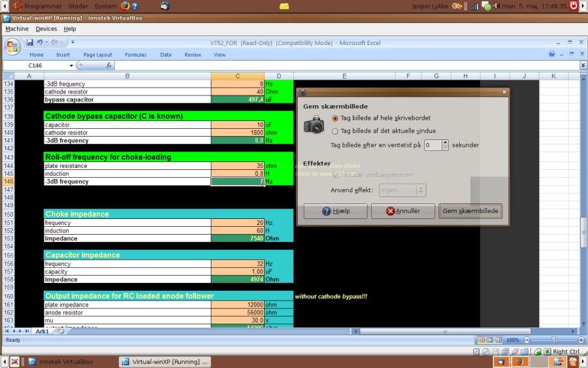Viewport: 588px width, 368px height.
Task: Switch to Page Break Preview in status bar
Action: (x=498, y=341)
